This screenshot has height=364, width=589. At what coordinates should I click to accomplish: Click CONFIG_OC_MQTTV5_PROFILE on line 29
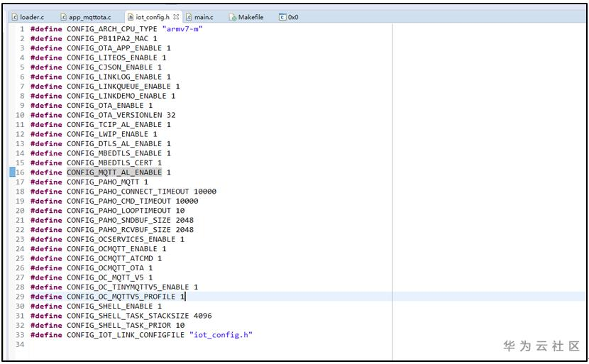tap(121, 297)
